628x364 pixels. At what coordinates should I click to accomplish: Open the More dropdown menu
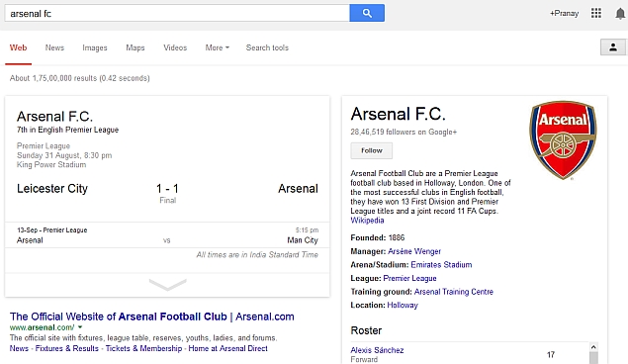(x=217, y=47)
